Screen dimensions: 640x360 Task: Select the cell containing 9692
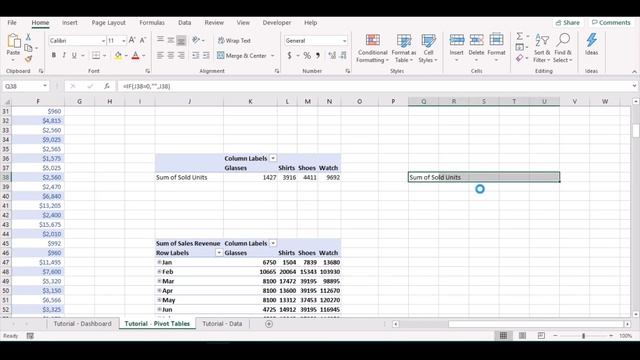pos(330,177)
